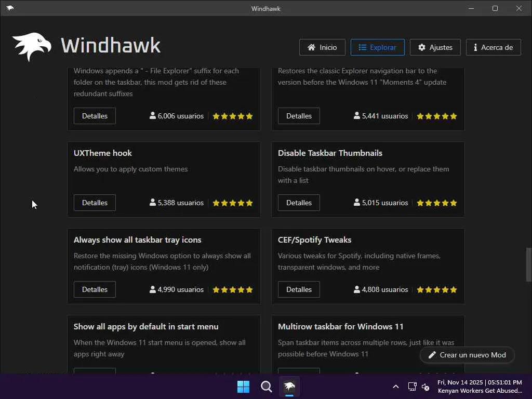The image size is (532, 399).
Task: Open the Inicio home tab
Action: pos(322,47)
